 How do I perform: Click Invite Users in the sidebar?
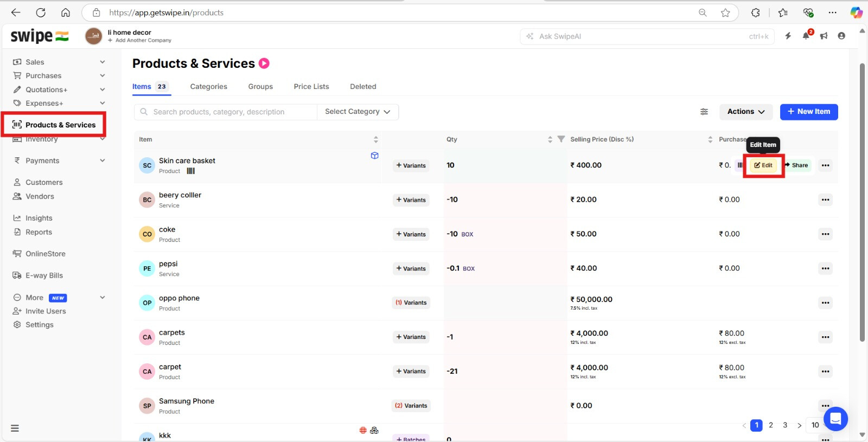[x=39, y=311]
